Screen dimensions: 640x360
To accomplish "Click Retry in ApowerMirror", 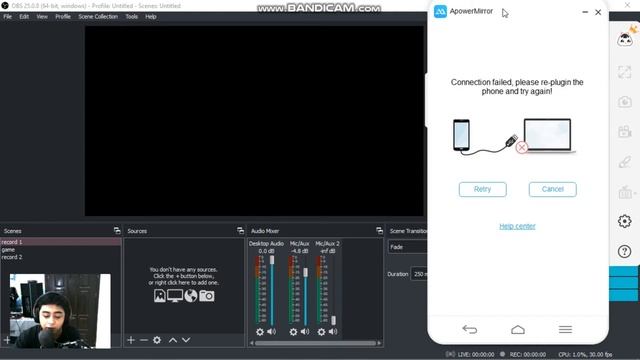I will [482, 189].
